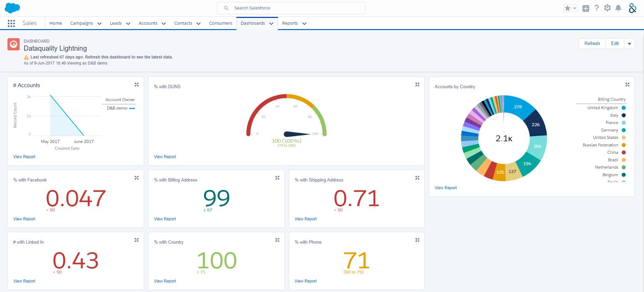Open the user profile avatar icon
This screenshot has height=292, width=644.
pos(632,8)
